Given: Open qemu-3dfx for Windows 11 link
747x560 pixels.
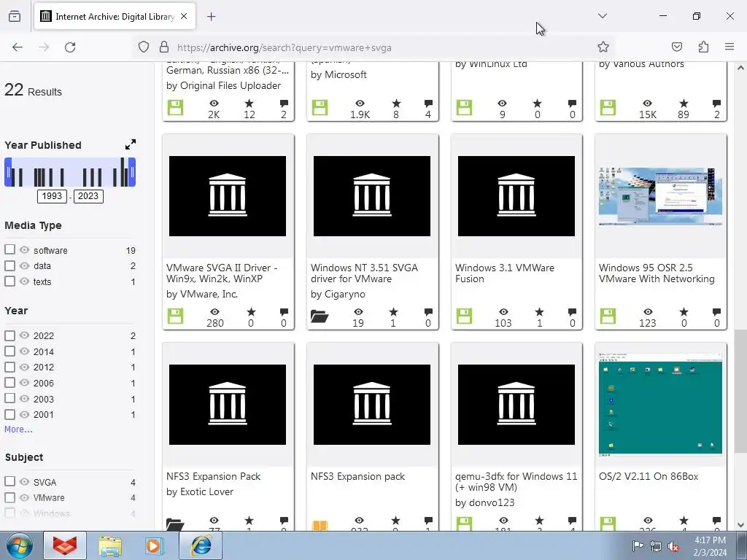Looking at the screenshot, I should tap(516, 481).
